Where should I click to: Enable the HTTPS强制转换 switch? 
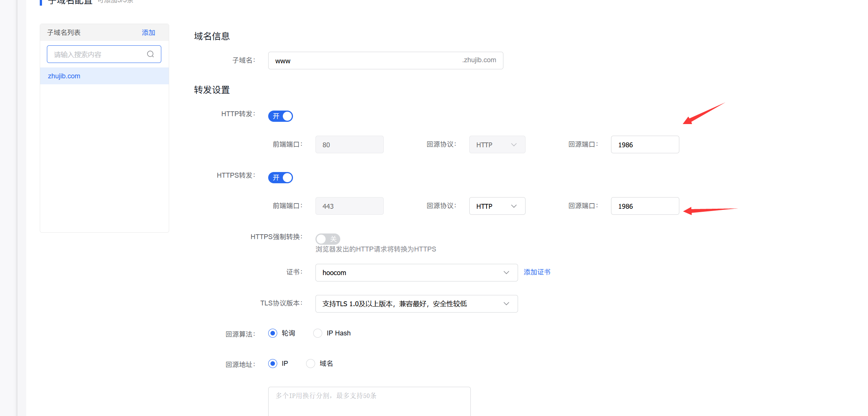[x=328, y=239]
